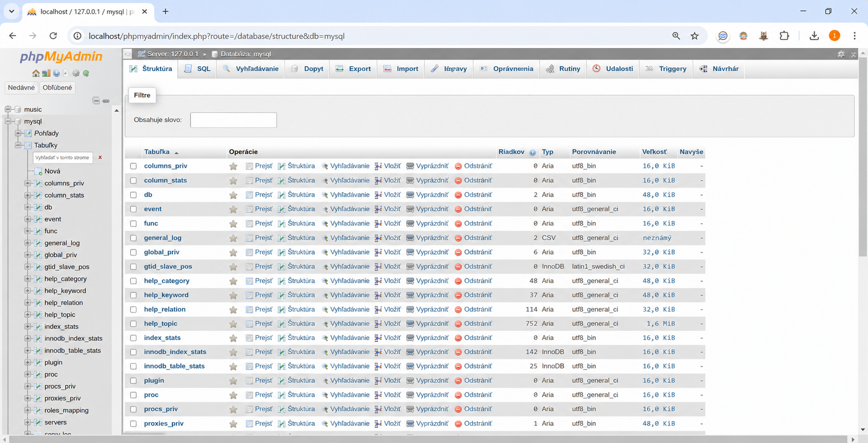Check the column_stats table checkbox
Image resolution: width=868 pixels, height=443 pixels.
133,181
